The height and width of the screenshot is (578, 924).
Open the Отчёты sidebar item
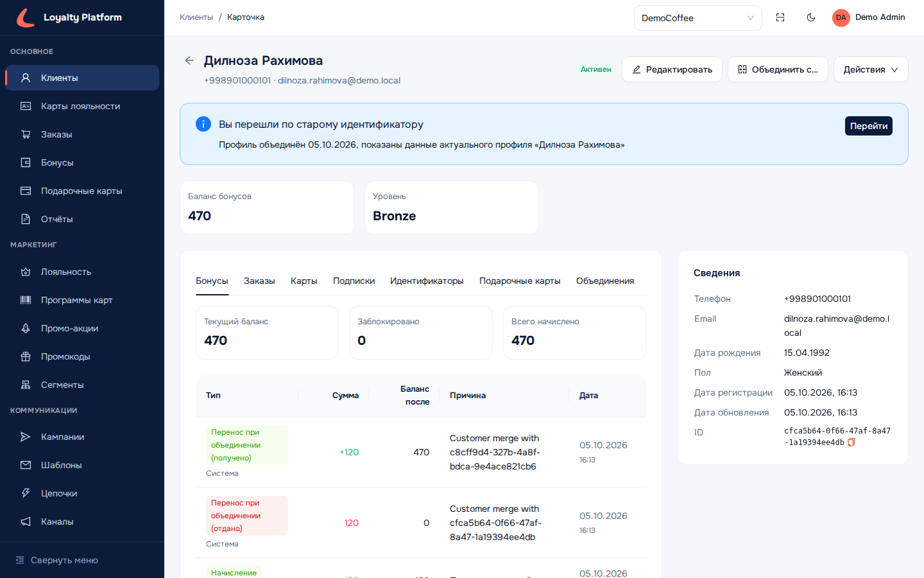[82, 219]
